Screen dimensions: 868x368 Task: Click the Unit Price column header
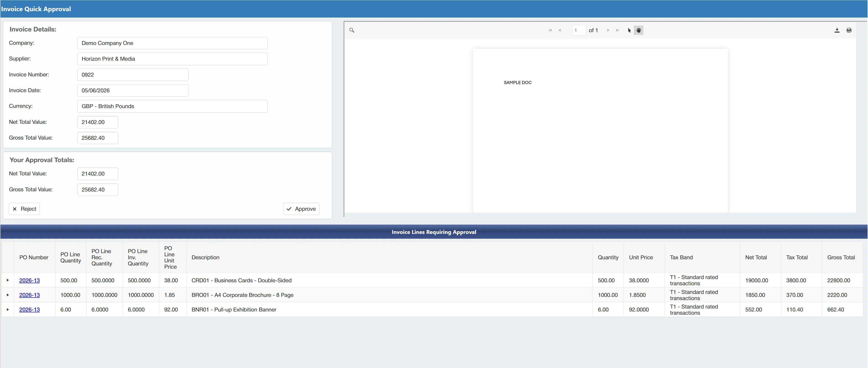[x=644, y=257]
